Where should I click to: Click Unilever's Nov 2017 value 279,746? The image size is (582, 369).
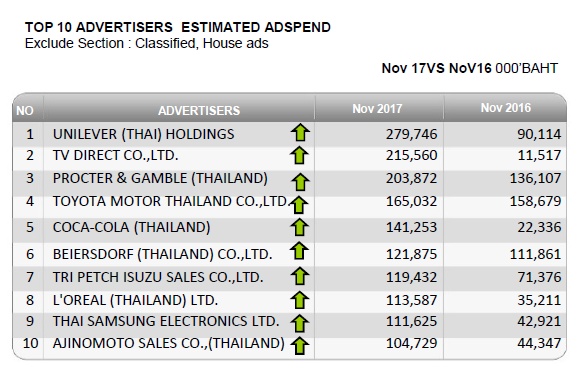412,134
